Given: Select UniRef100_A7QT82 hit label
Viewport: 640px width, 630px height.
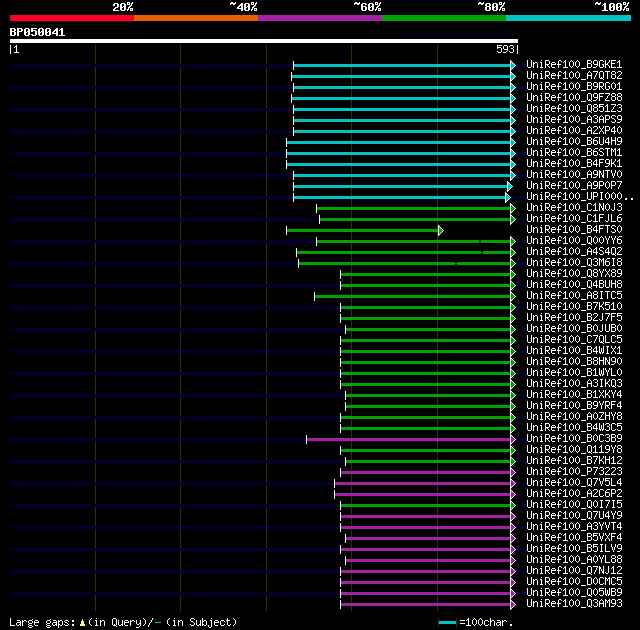Looking at the screenshot, I should click(574, 75).
